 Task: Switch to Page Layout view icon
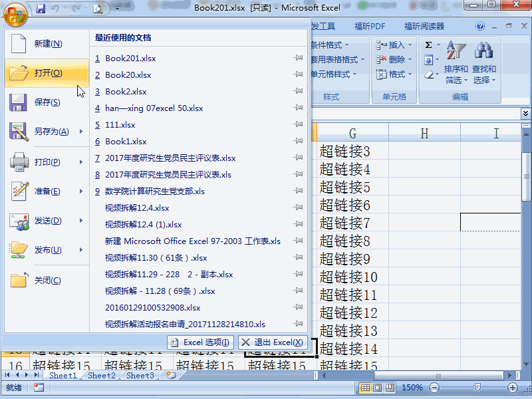pos(377,388)
